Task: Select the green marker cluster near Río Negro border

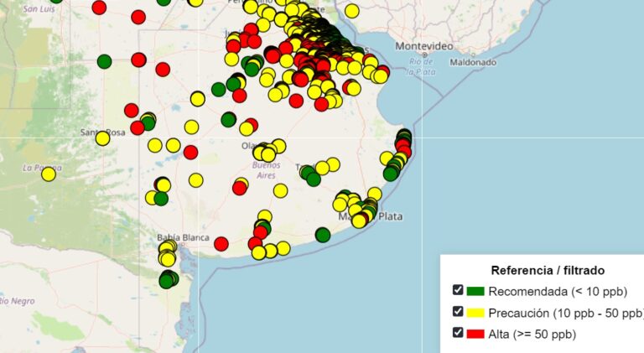Action: 167,280
